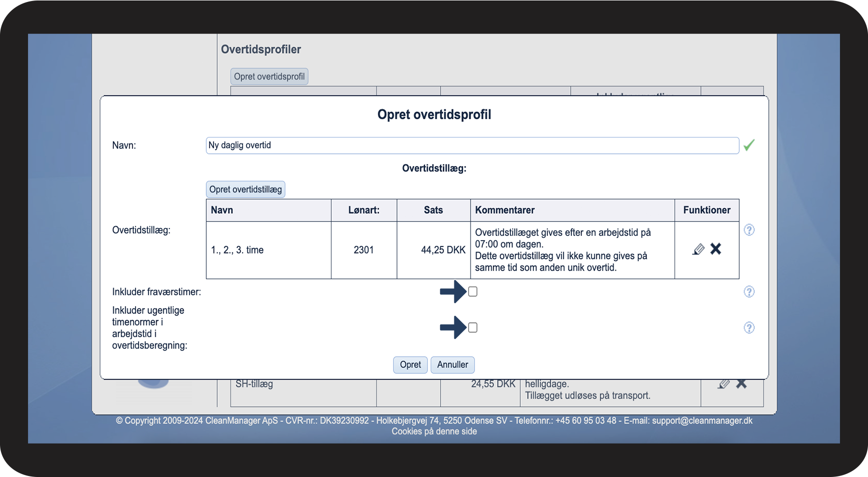Viewport: 868px width, 477px height.
Task: Select the Lønart value 2301
Action: (x=364, y=250)
